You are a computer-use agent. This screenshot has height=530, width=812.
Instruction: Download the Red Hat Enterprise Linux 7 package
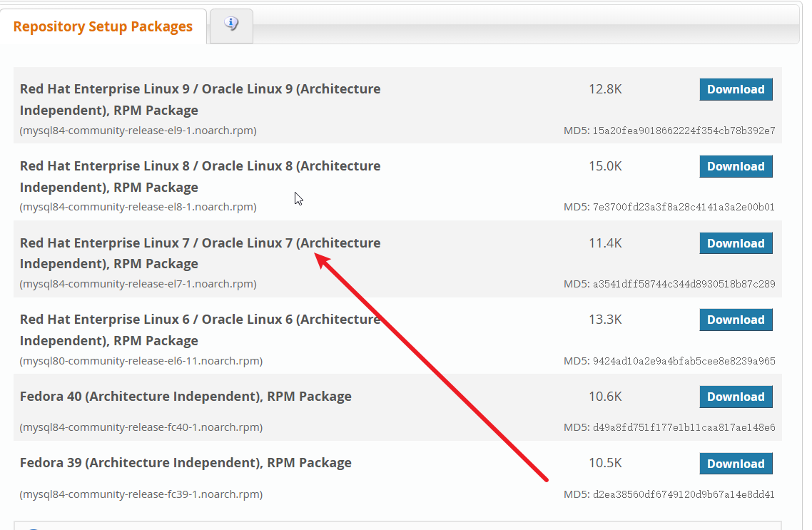pyautogui.click(x=736, y=243)
